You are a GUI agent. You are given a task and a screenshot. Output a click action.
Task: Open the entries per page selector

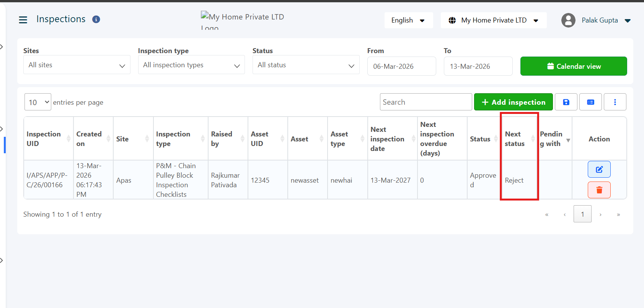[x=37, y=102]
